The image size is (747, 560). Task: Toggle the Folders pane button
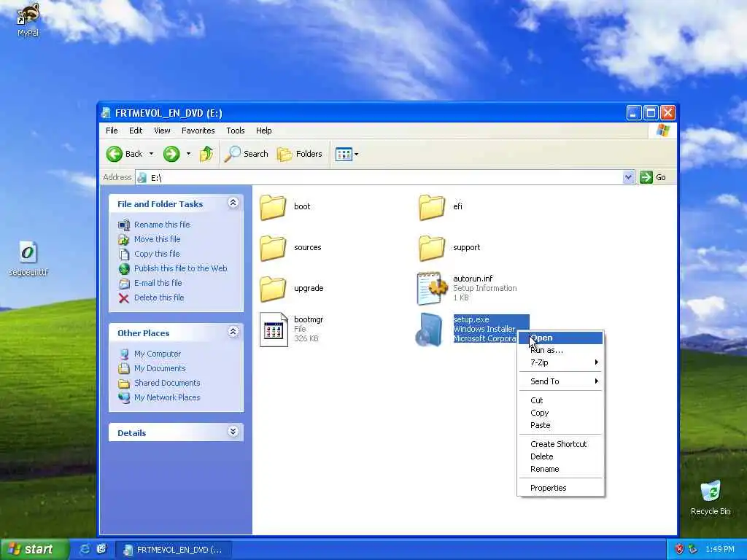[300, 154]
